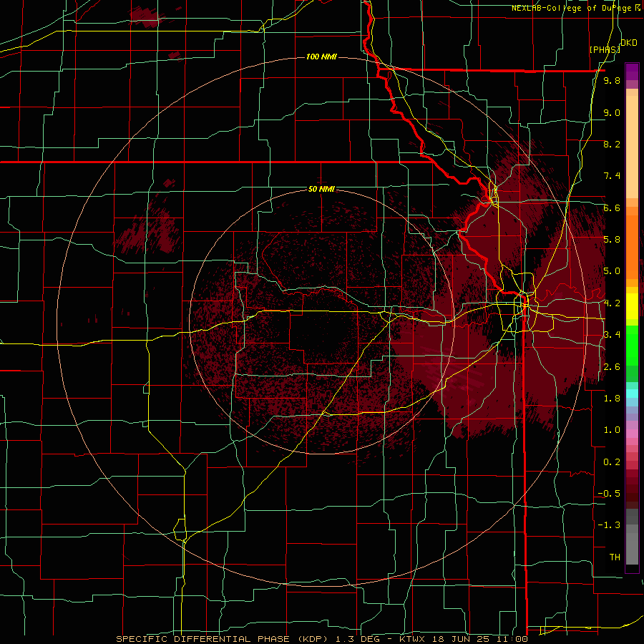Screen dimensions: 644x644
Task: Click the -0.5 legend value
Action: (609, 494)
